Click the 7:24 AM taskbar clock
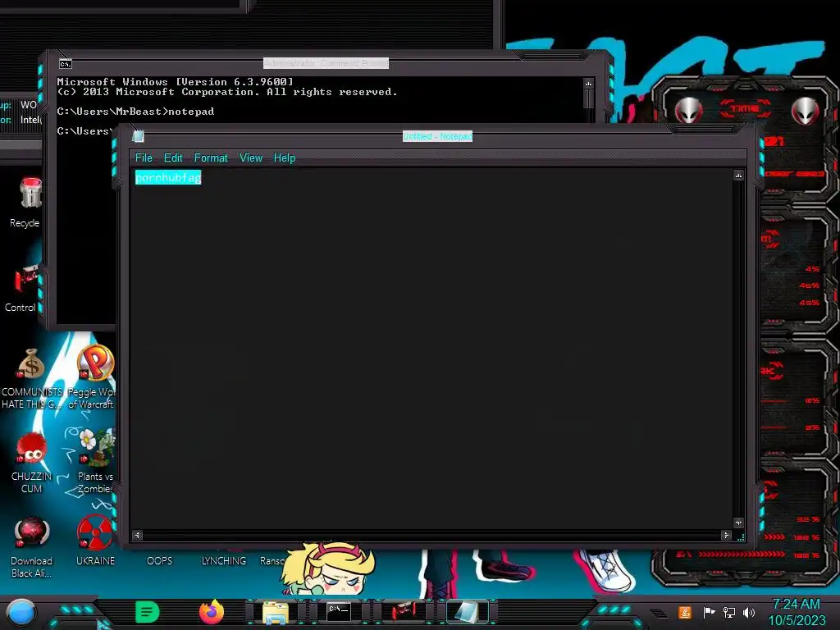The image size is (840, 630). 796,605
